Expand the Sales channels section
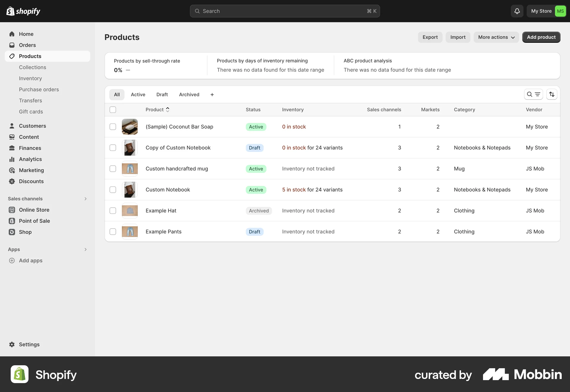Screen dimensions: 570x392 pos(85,199)
